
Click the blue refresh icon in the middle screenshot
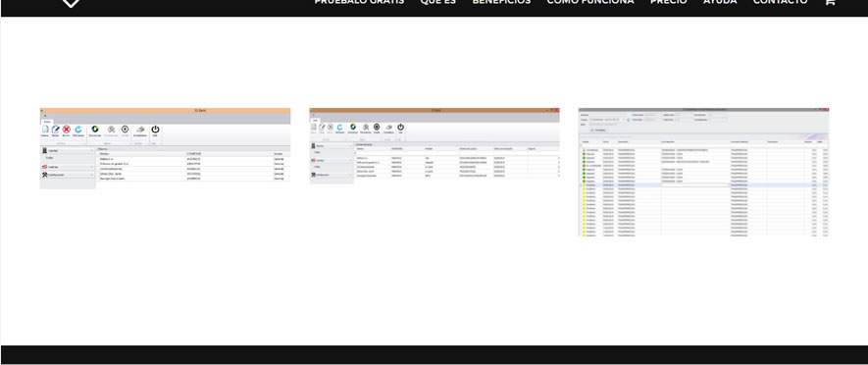pyautogui.click(x=339, y=128)
